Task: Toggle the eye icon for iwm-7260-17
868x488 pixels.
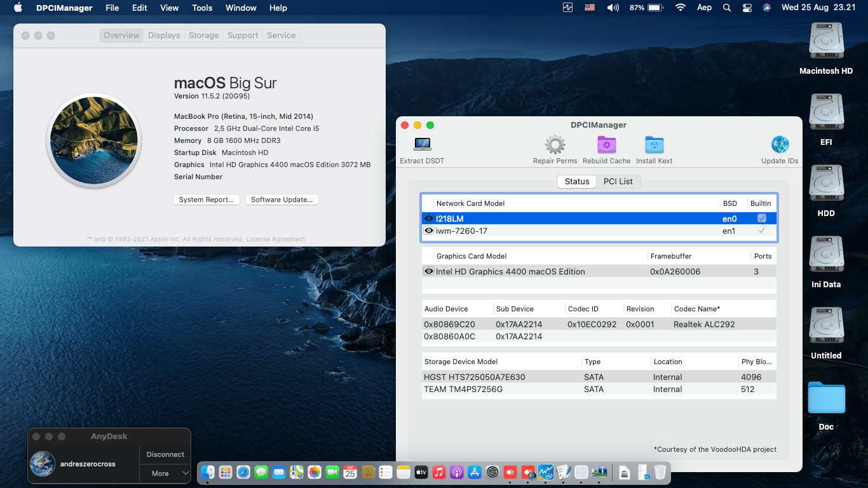Action: 429,231
